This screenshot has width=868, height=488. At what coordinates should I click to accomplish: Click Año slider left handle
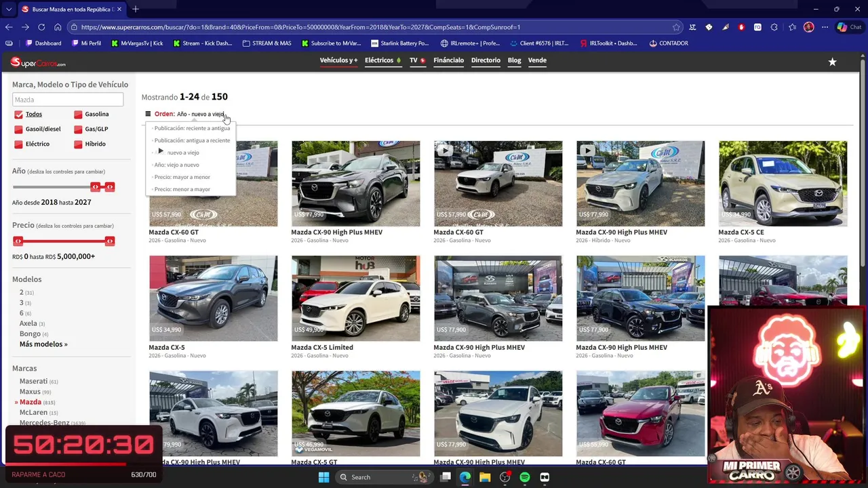96,187
